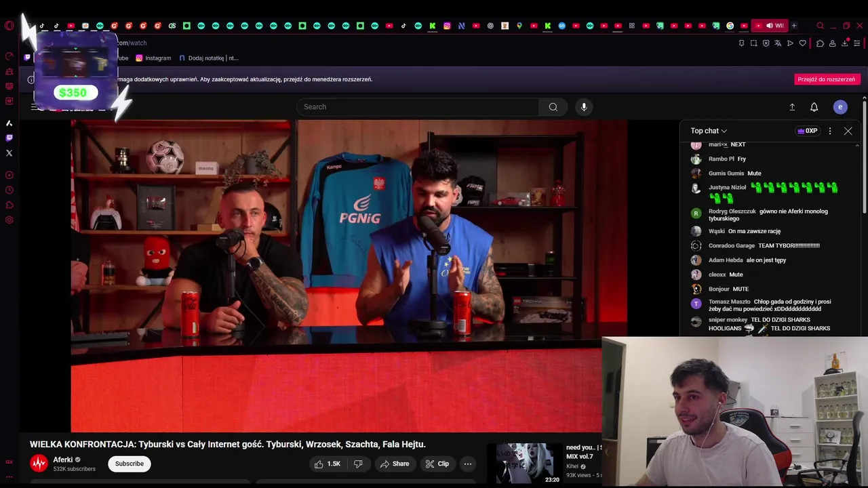
Task: Open YouTube notifications bell
Action: [814, 107]
